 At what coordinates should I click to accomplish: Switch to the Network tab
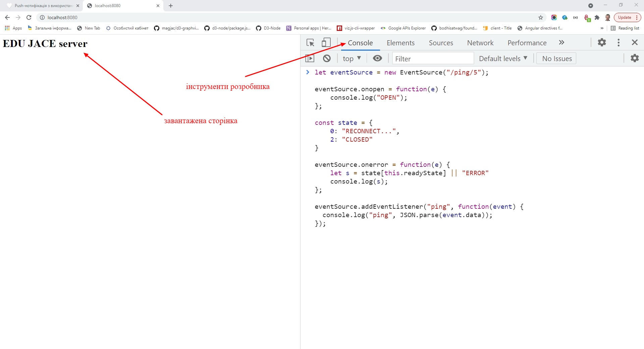click(x=480, y=43)
